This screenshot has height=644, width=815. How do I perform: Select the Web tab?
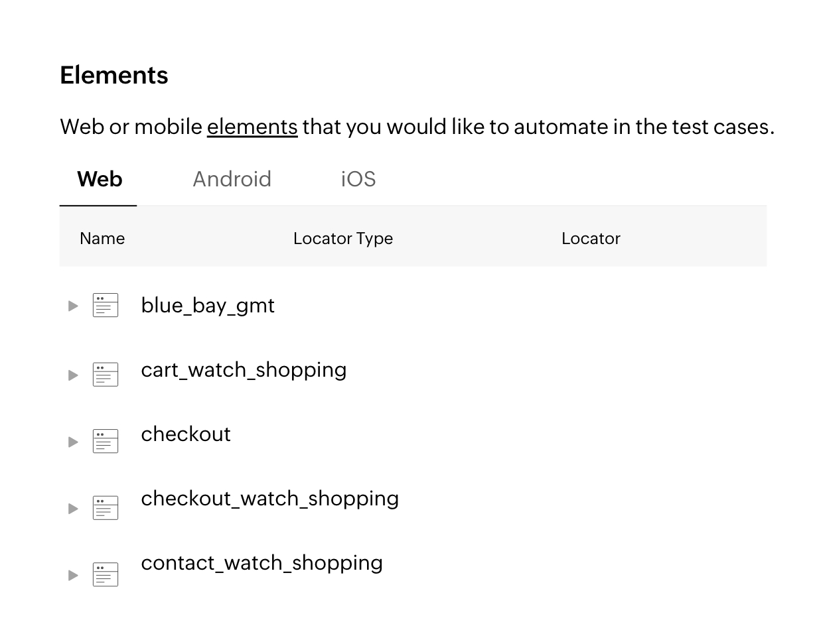(98, 178)
